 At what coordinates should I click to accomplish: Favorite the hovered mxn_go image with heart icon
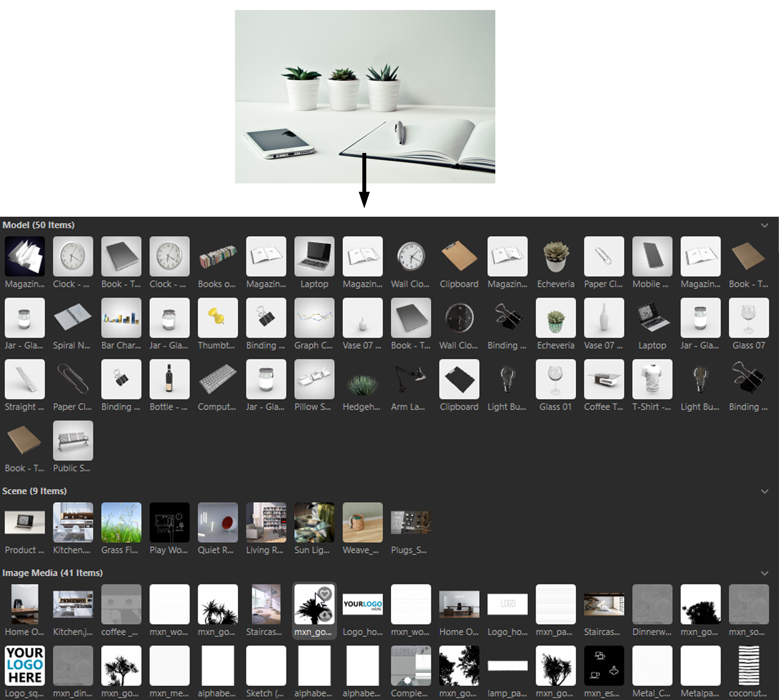point(325,594)
